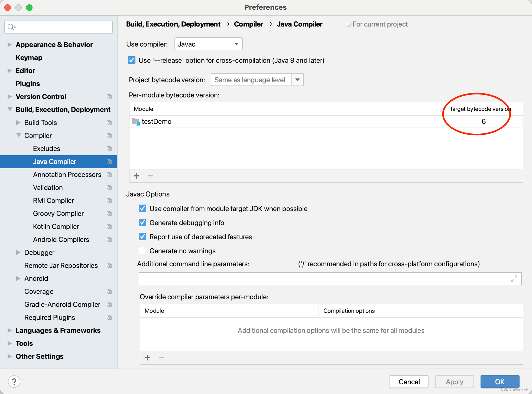Disable 'Report use of deprecated features'
Viewport: 532px width, 394px height.
[x=142, y=237]
